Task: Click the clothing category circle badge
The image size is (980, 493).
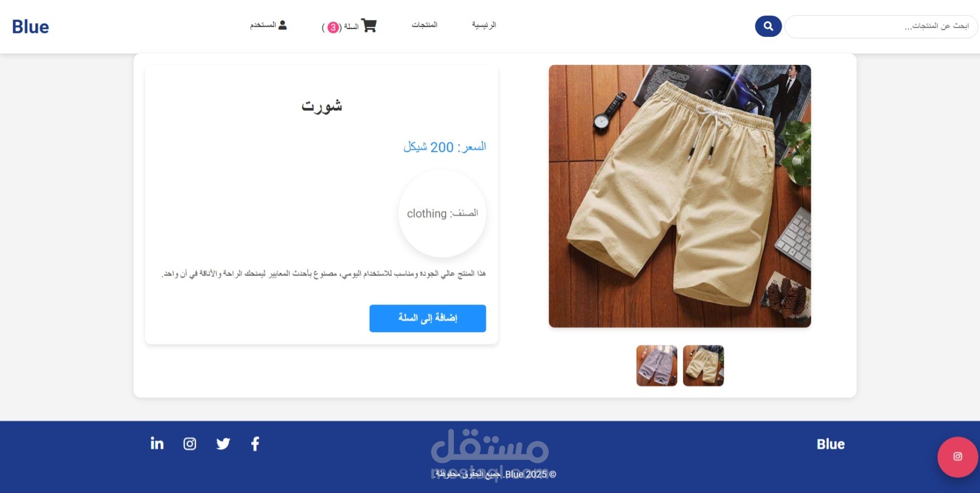Action: coord(442,214)
